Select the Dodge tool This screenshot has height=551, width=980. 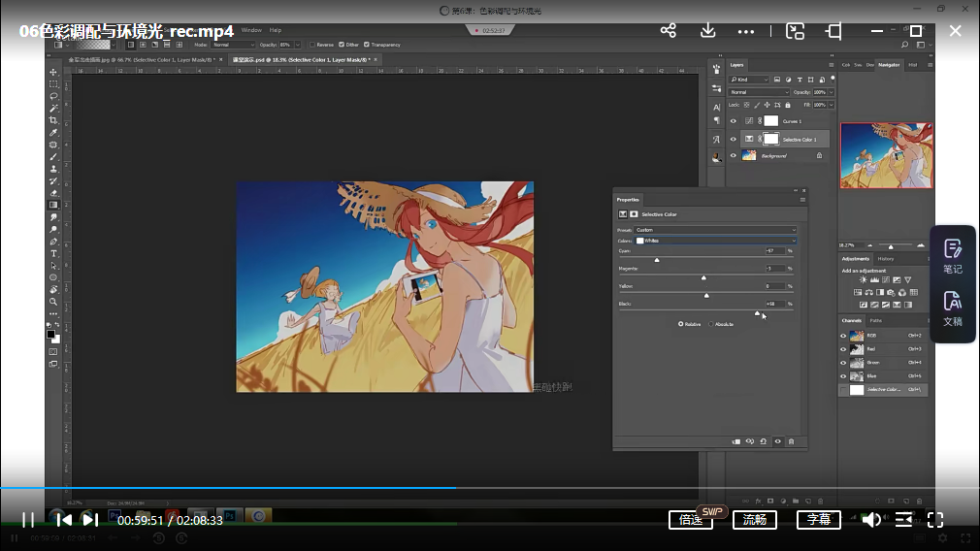coord(53,229)
